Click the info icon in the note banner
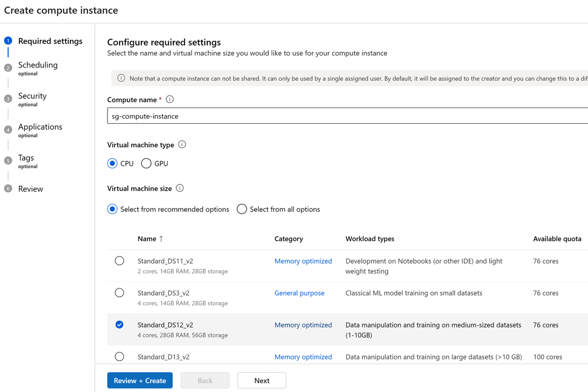The width and height of the screenshot is (588, 392). point(121,78)
